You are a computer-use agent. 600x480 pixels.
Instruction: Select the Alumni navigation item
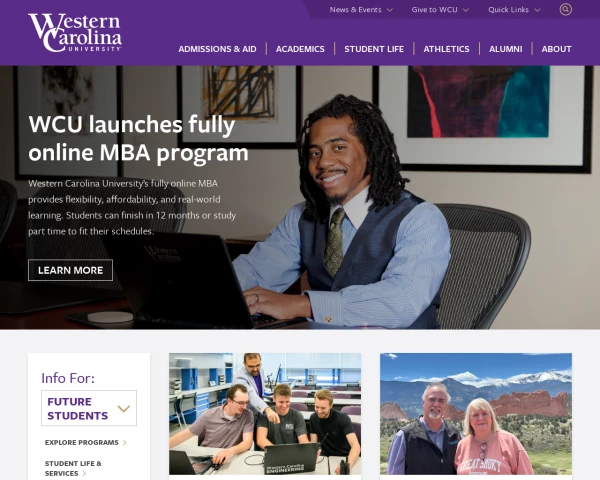(505, 49)
